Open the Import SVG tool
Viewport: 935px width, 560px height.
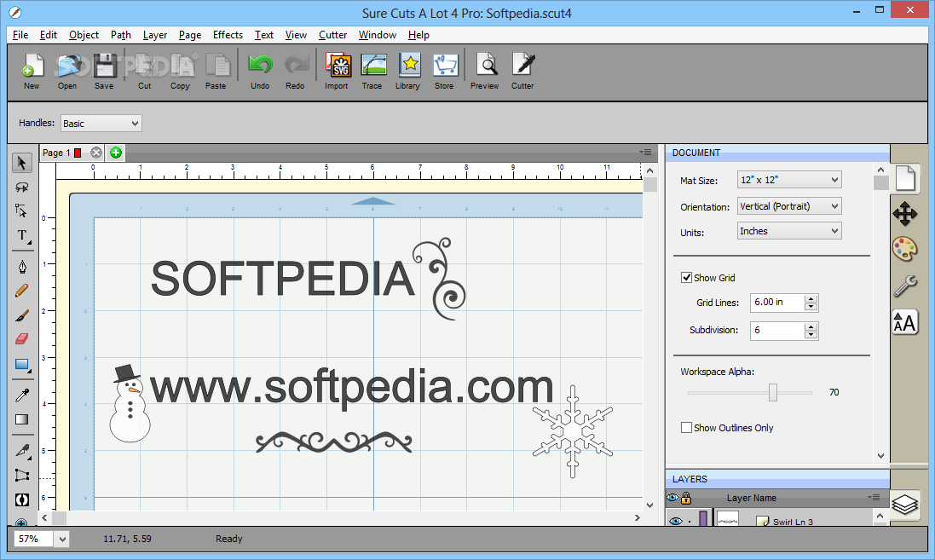[338, 65]
